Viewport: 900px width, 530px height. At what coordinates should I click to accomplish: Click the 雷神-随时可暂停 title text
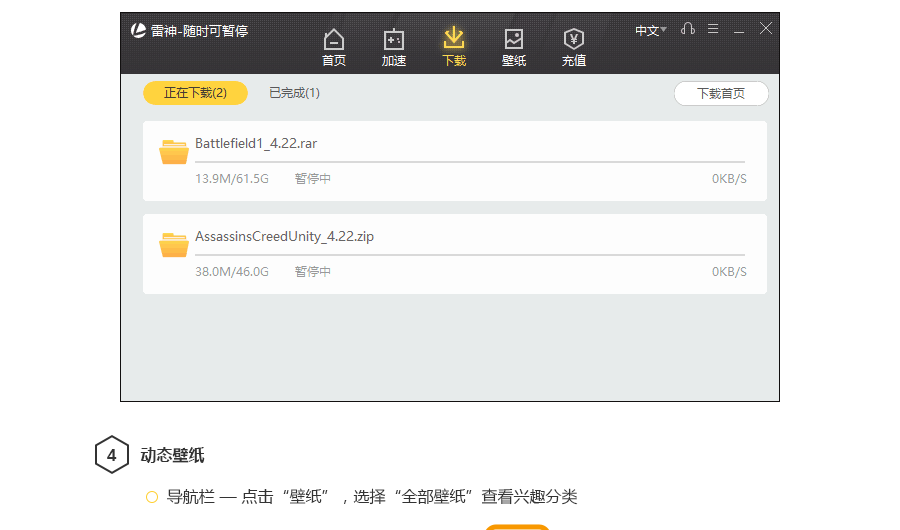point(199,31)
